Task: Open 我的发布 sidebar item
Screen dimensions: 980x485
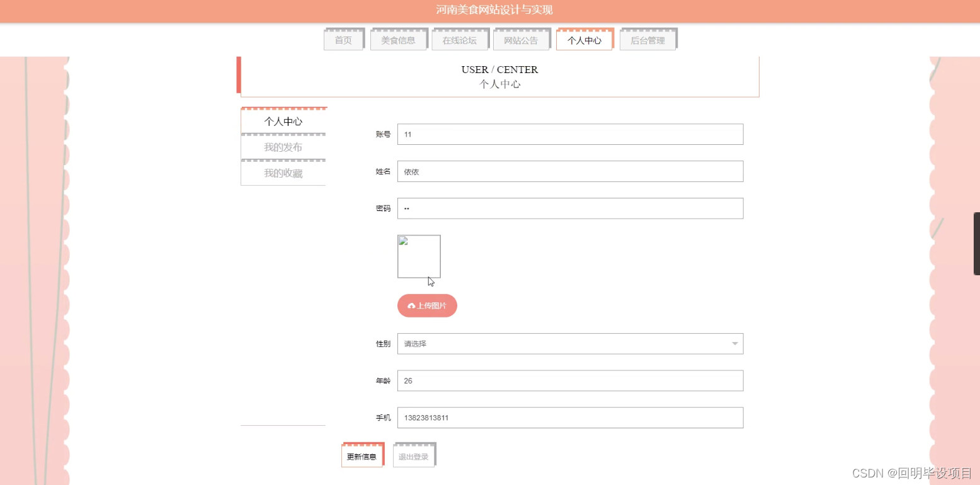Action: pyautogui.click(x=283, y=147)
